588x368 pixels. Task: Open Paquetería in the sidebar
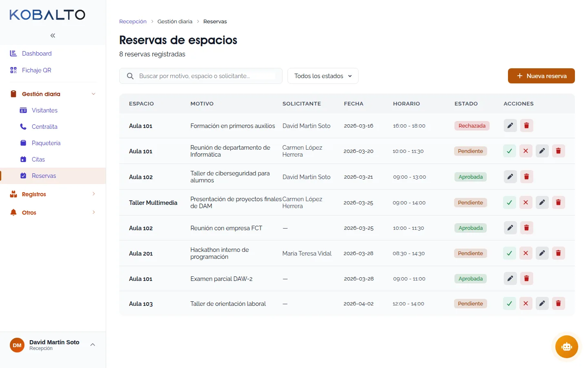pyautogui.click(x=53, y=143)
